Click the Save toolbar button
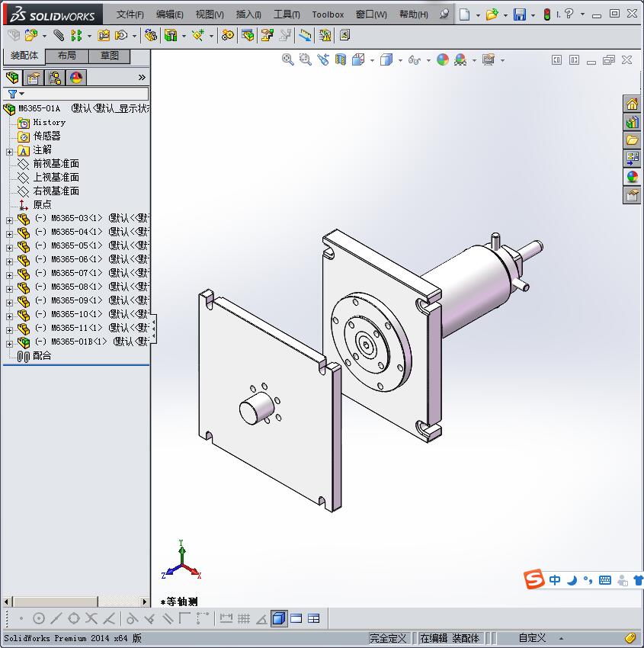This screenshot has height=648, width=644. click(x=520, y=14)
